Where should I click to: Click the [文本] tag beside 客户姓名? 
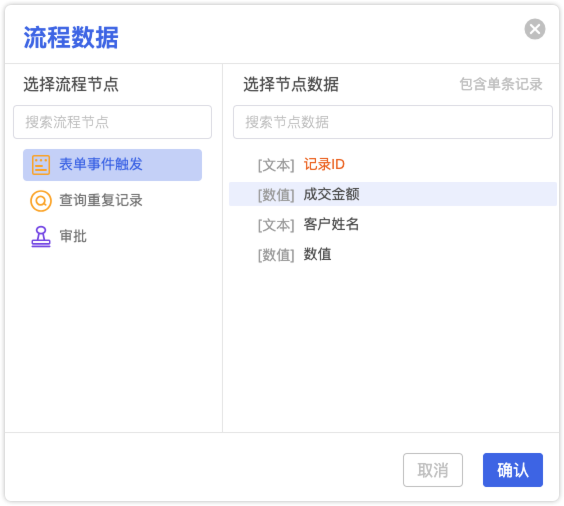276,225
